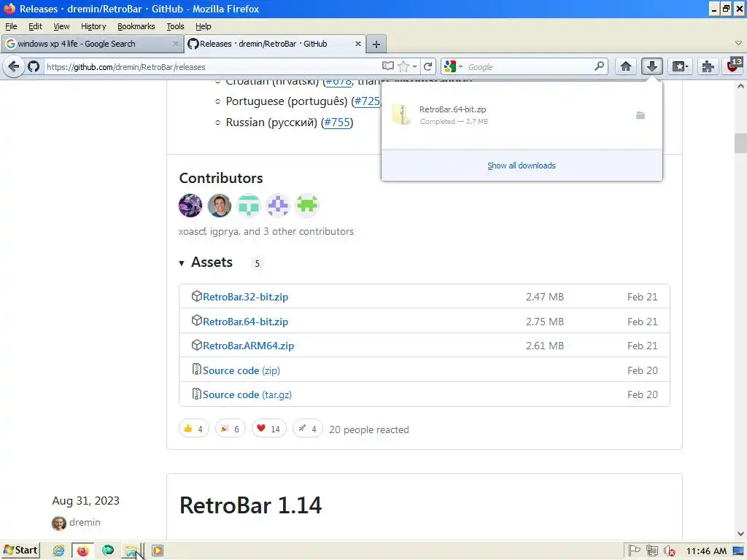The image size is (747, 560).
Task: Go back using the Firefox back arrow
Action: coord(14,66)
